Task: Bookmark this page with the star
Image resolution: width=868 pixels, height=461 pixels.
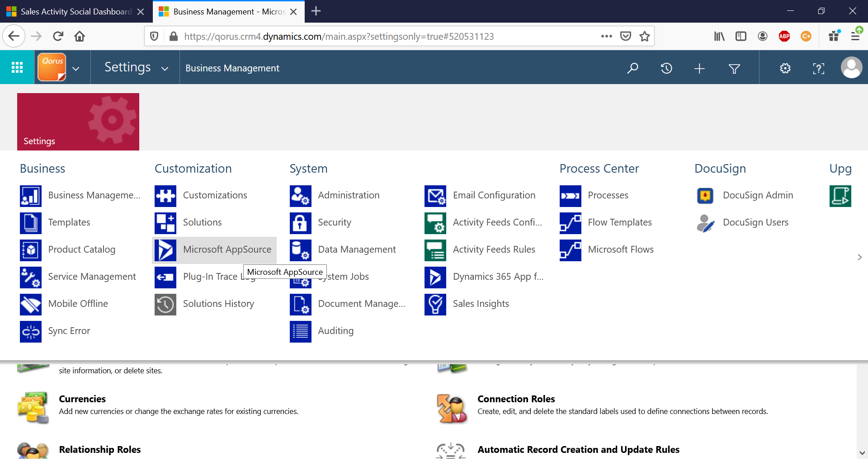Action: coord(645,36)
